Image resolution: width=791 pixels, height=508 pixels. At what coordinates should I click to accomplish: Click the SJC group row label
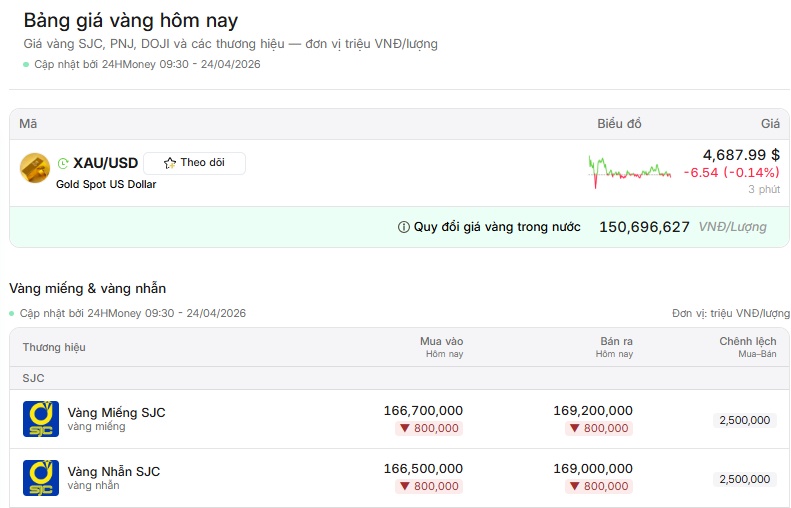coord(33,378)
